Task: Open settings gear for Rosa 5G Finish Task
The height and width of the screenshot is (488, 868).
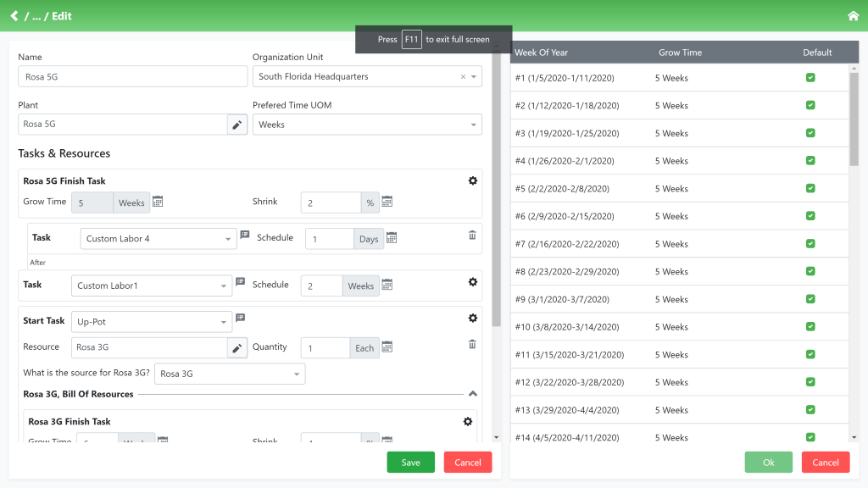Action: 472,180
